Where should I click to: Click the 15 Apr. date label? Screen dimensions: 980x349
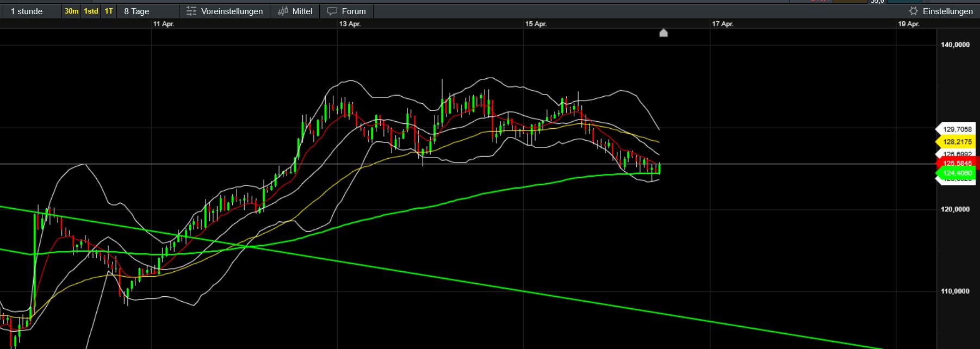point(536,24)
